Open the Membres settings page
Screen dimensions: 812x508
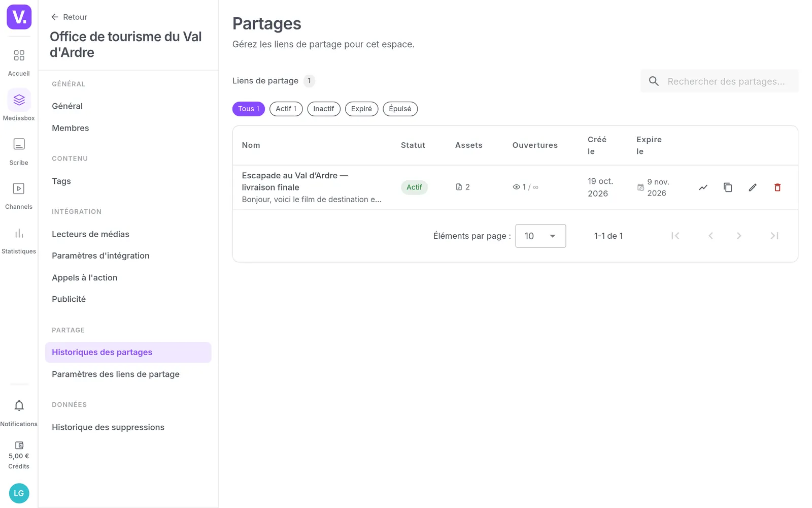point(128,128)
